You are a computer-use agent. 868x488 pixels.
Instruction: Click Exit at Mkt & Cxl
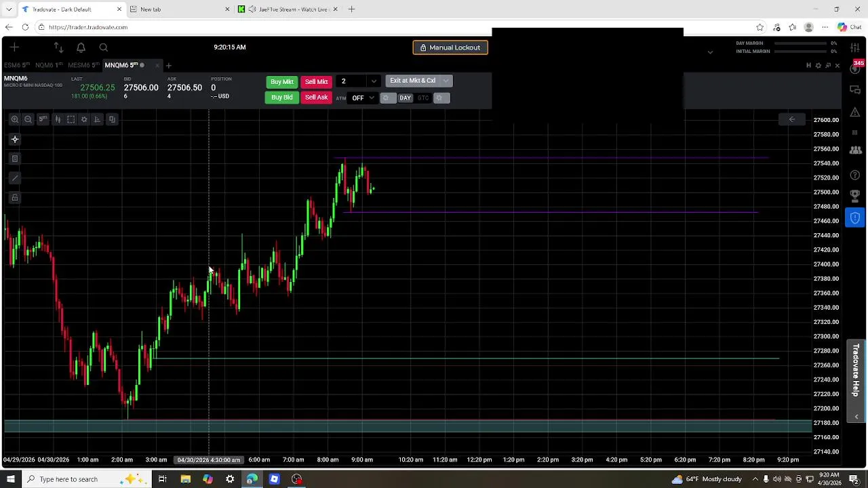412,81
